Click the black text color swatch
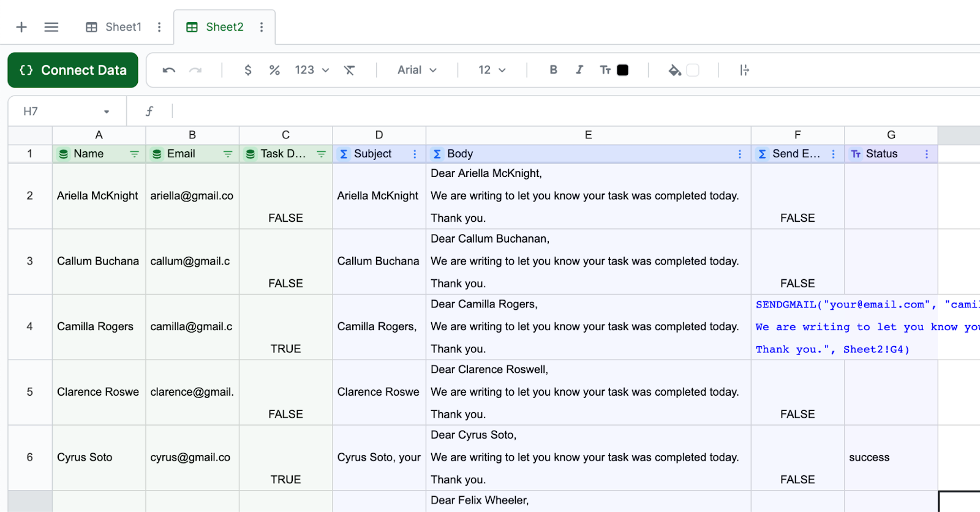The width and height of the screenshot is (980, 512). 622,70
